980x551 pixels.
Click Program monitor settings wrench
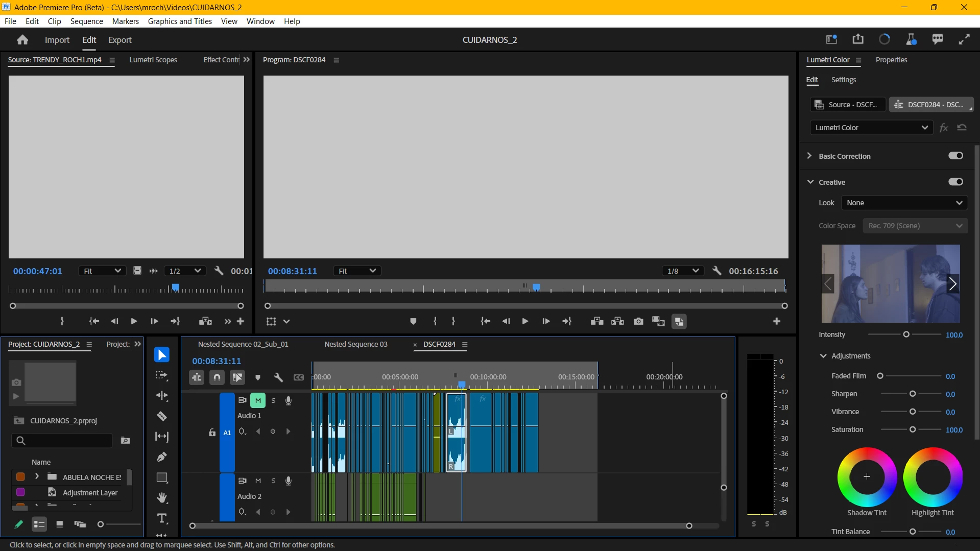coord(717,271)
